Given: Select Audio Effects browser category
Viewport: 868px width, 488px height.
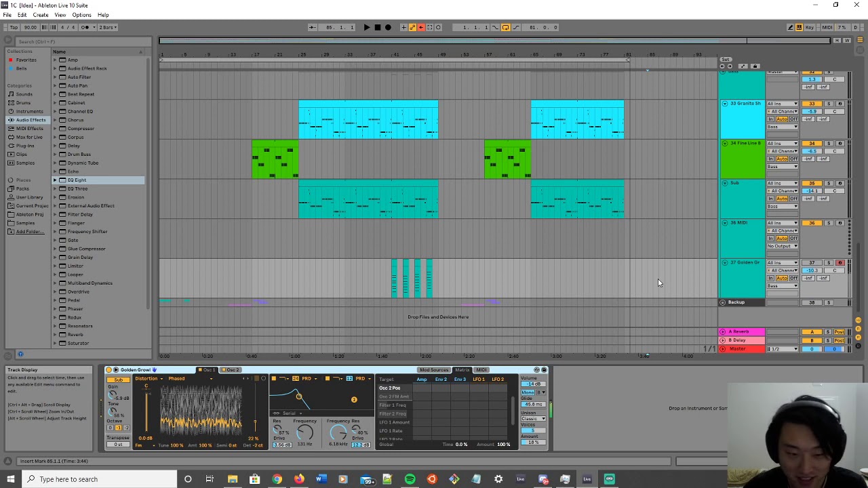Looking at the screenshot, I should pos(31,120).
